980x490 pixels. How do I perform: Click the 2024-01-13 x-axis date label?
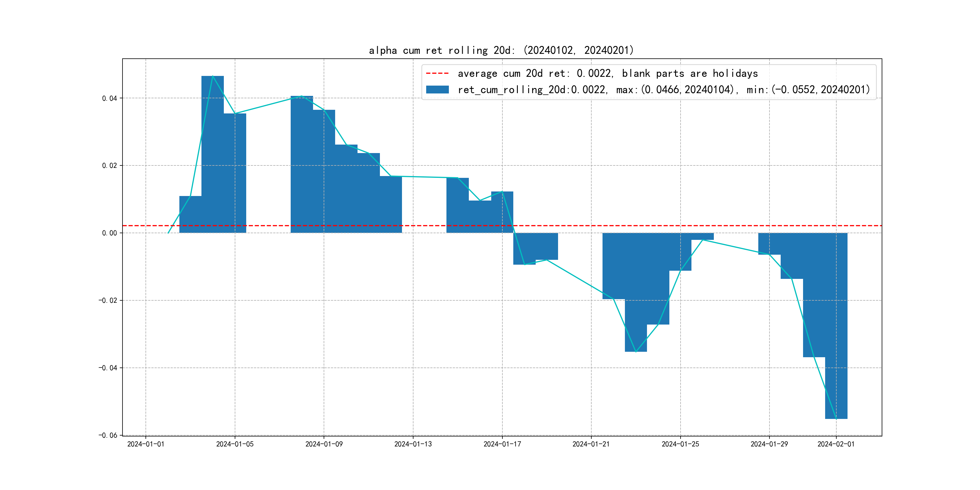[x=413, y=444]
